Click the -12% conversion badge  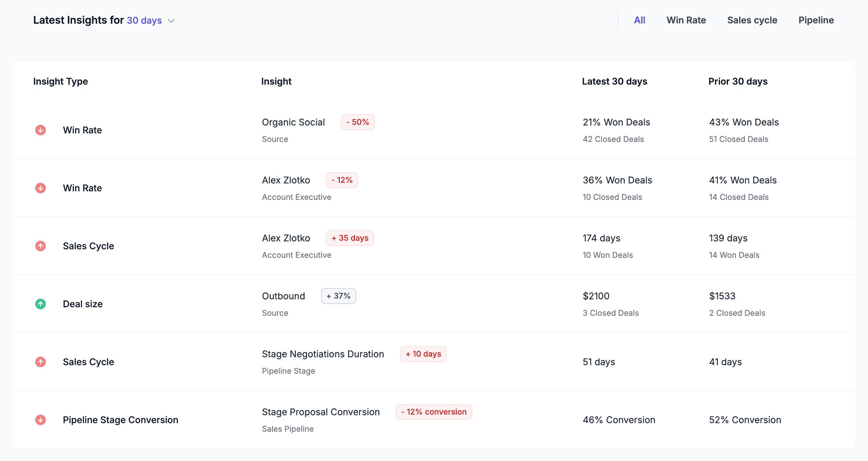click(434, 412)
